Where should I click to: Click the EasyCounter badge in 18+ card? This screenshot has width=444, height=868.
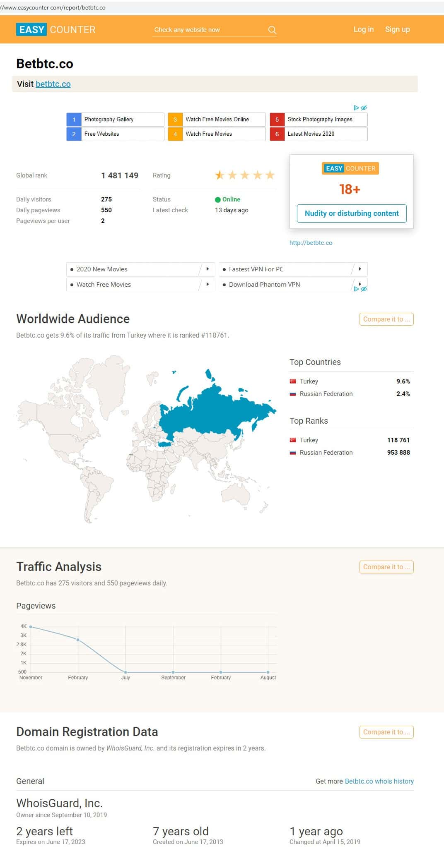(x=350, y=168)
